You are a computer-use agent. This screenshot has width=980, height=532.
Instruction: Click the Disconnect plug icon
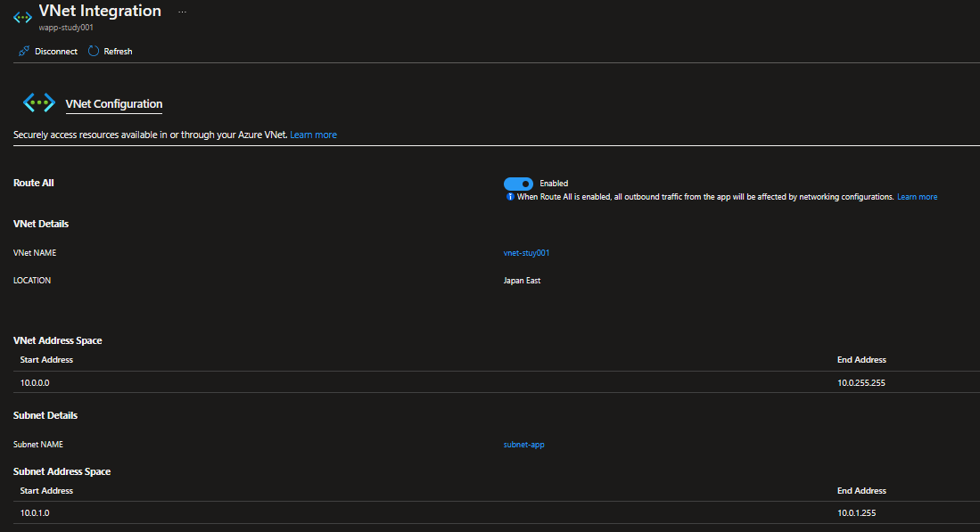24,51
